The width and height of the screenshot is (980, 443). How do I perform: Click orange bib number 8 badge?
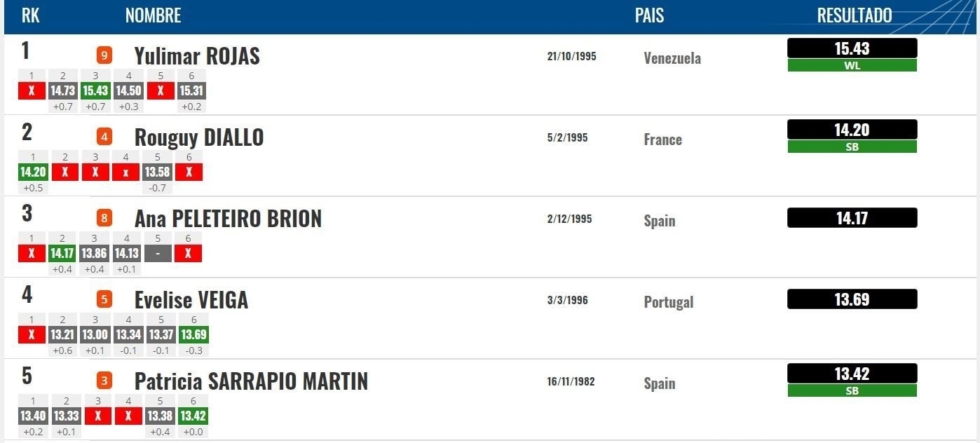click(x=104, y=218)
